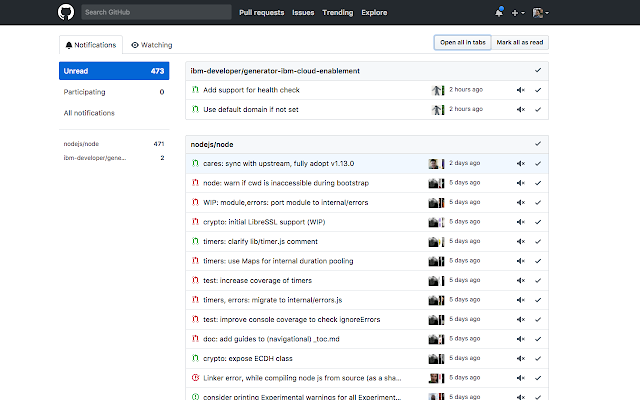Viewport: 640px width, 400px height.
Task: Mark 'test: improve console coverage' as read
Action: (538, 320)
